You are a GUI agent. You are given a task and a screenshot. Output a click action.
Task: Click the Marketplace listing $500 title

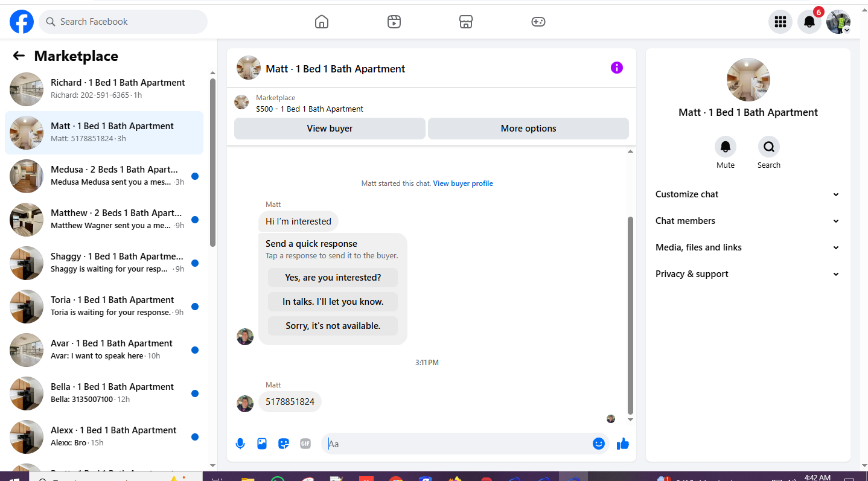point(310,109)
